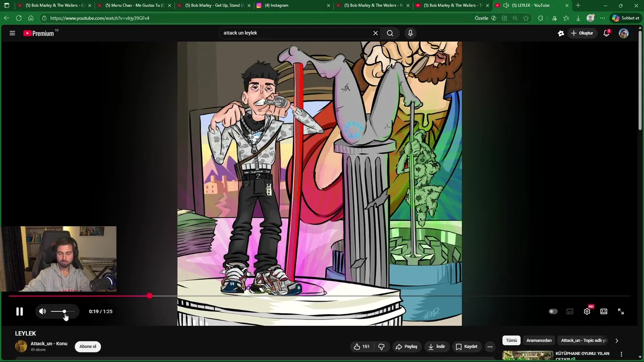Open the YouTube guide hamburger menu
Screen dimensions: 644x362
[12, 33]
